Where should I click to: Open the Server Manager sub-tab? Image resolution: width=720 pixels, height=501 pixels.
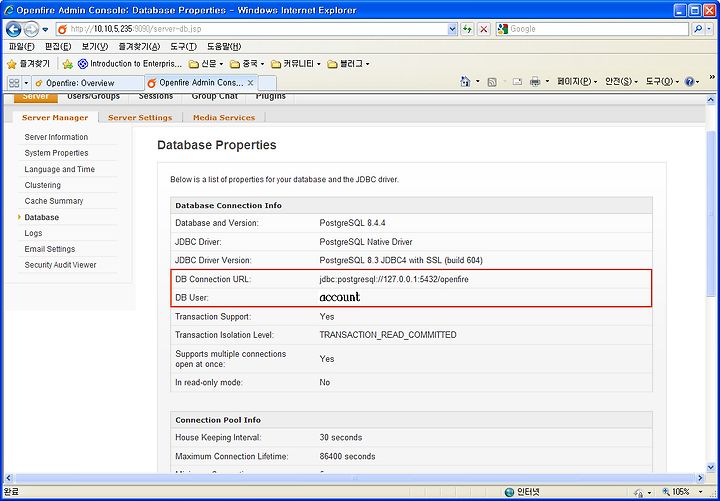[x=55, y=118]
